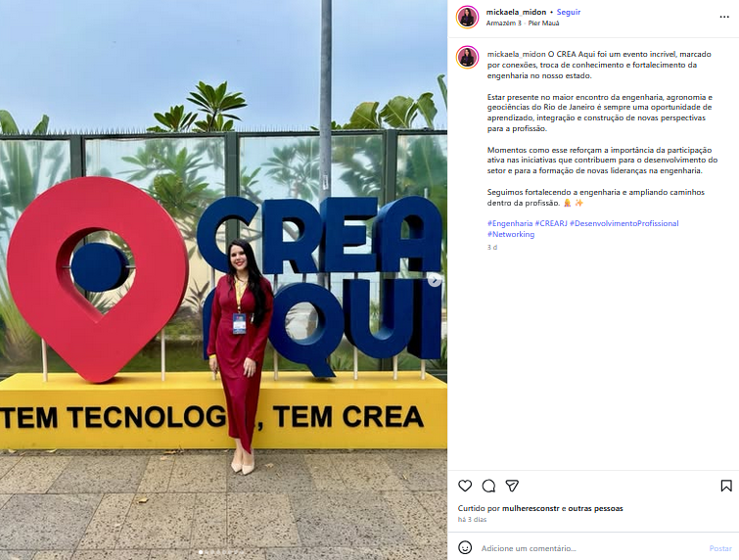Submit the comment with Postar
739x560 pixels.
(x=720, y=548)
